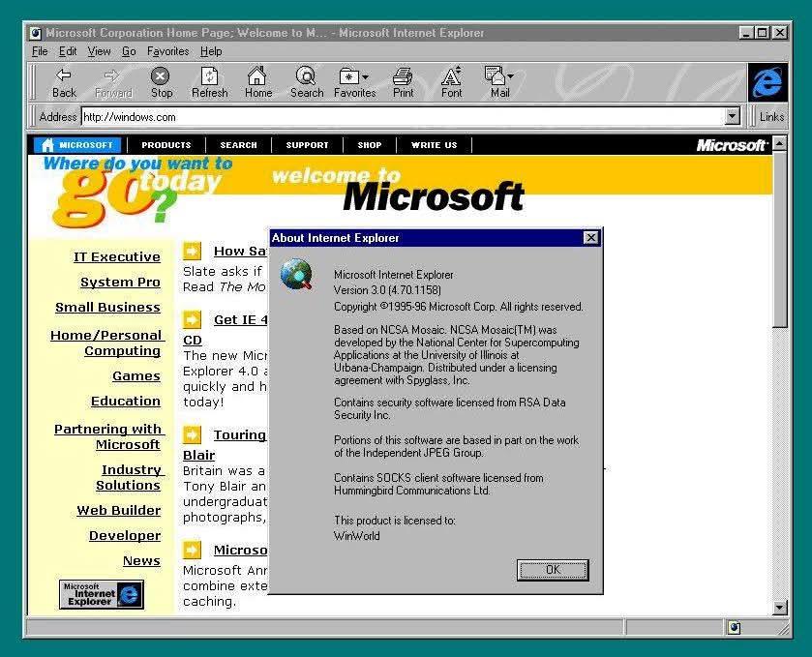This screenshot has height=657, width=812.
Task: Stop page loading with the Stop icon
Action: [161, 82]
